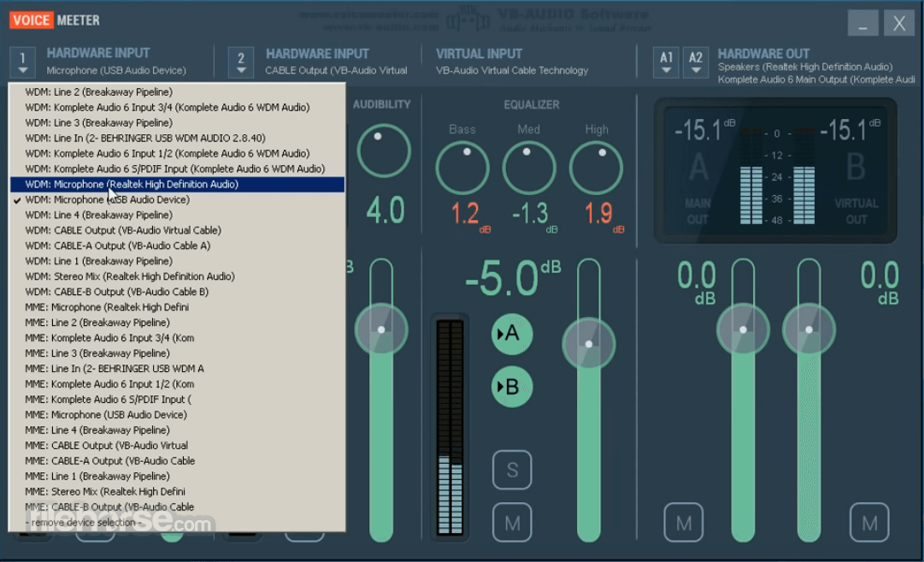
Task: Click the virtual input gain fader
Action: [x=589, y=345]
